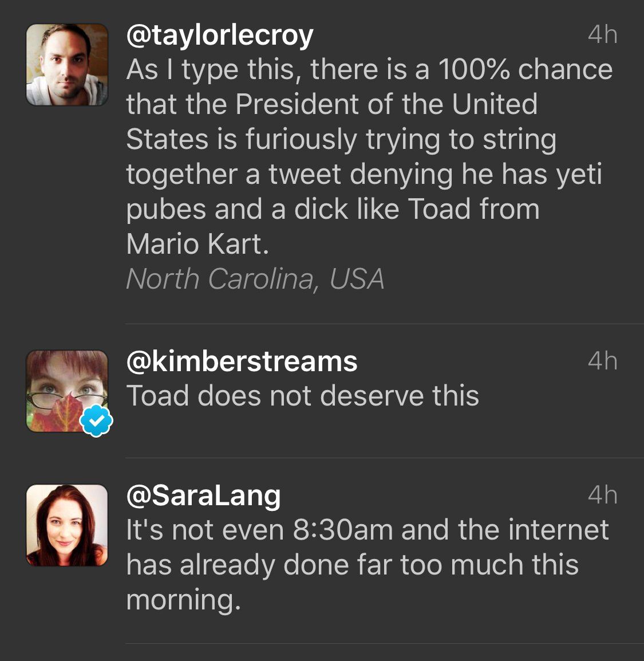Tap the North Carolina, USA location tag

255,279
